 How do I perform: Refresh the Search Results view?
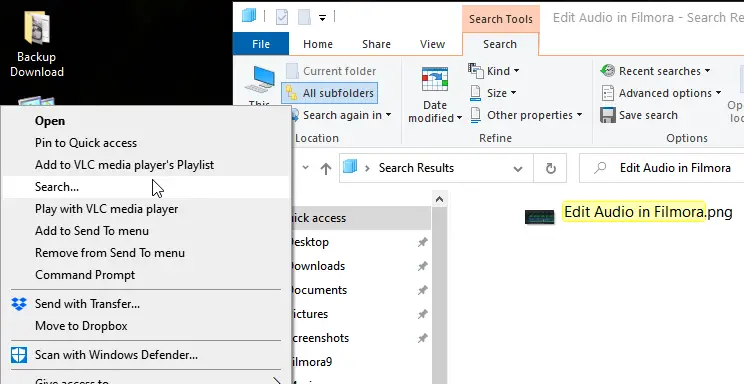coord(550,168)
